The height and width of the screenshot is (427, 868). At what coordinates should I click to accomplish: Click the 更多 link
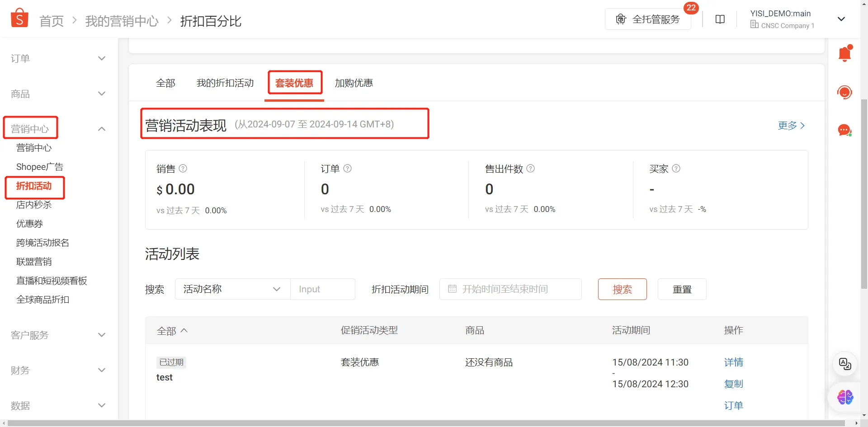tap(787, 125)
